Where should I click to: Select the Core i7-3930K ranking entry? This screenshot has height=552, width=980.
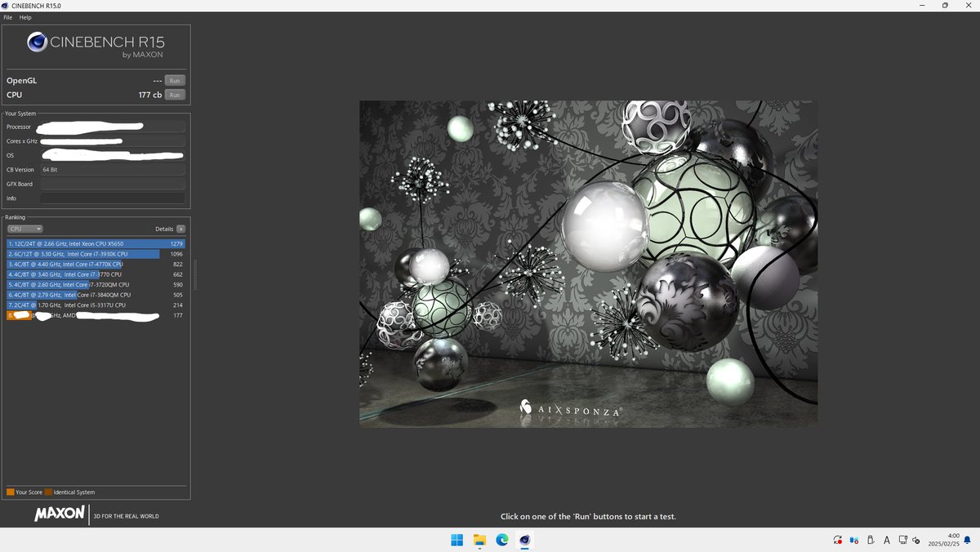pyautogui.click(x=96, y=254)
